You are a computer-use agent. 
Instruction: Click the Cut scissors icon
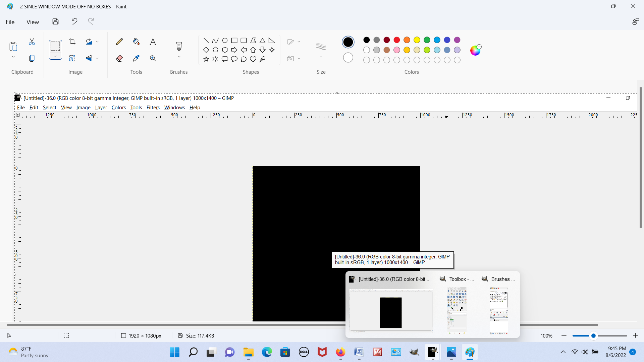coord(32,42)
